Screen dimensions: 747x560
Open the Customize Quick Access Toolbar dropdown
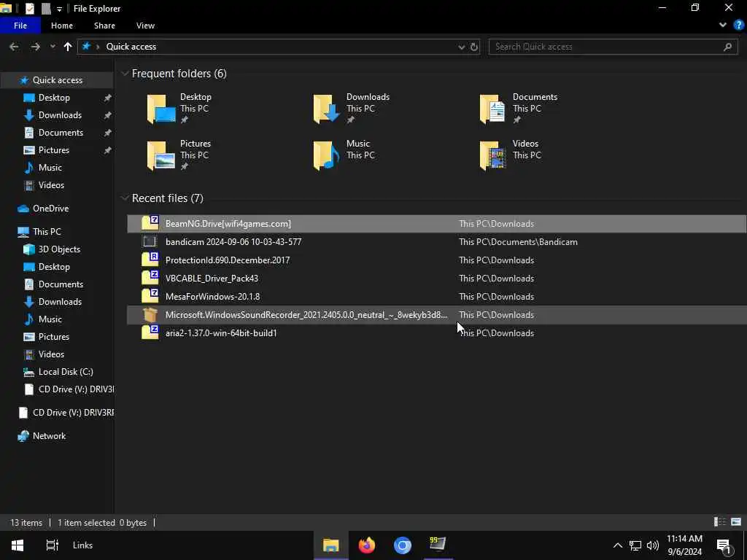pyautogui.click(x=59, y=9)
